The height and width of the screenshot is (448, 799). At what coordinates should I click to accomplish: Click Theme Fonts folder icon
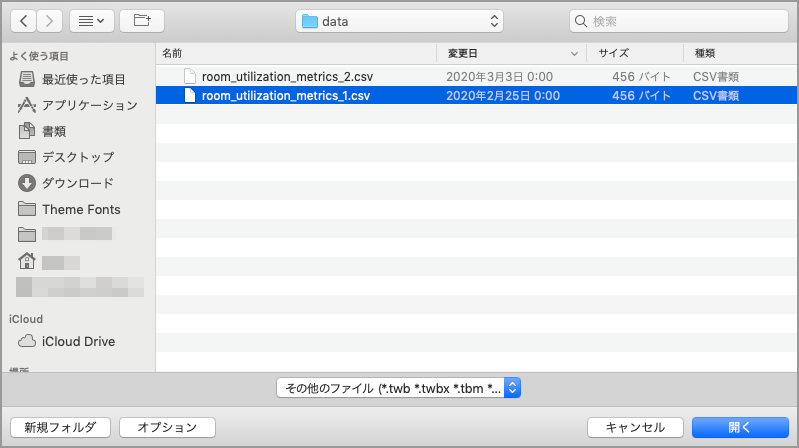(x=26, y=209)
